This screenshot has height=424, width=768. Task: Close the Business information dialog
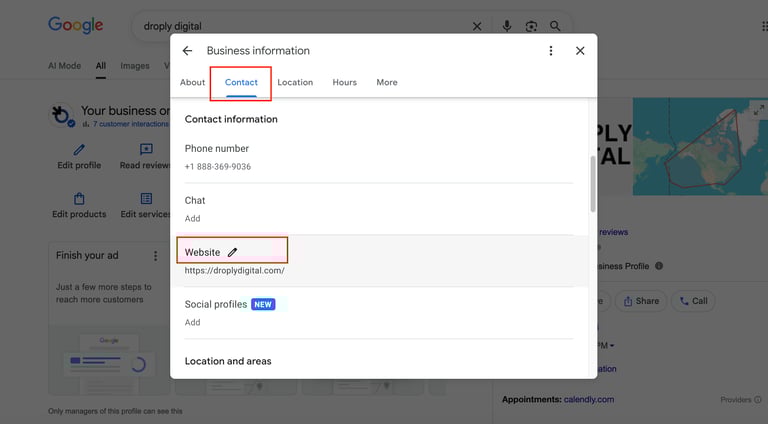coord(580,51)
